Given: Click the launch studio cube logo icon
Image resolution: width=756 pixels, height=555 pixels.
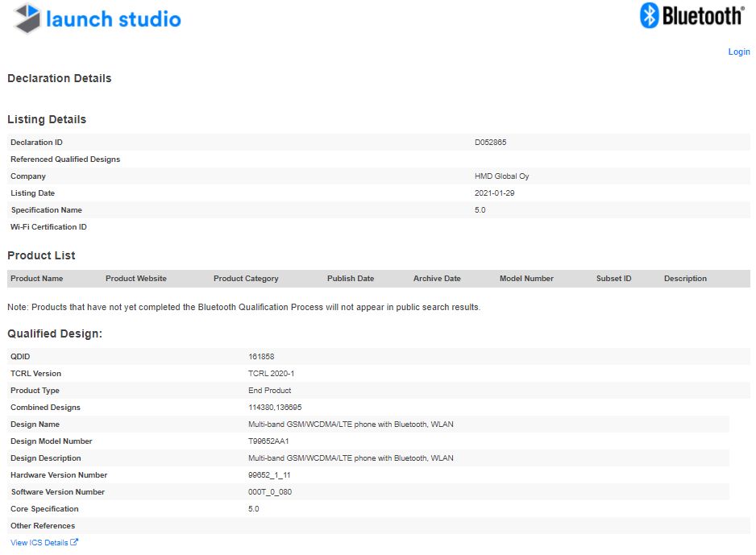Looking at the screenshot, I should [27, 19].
